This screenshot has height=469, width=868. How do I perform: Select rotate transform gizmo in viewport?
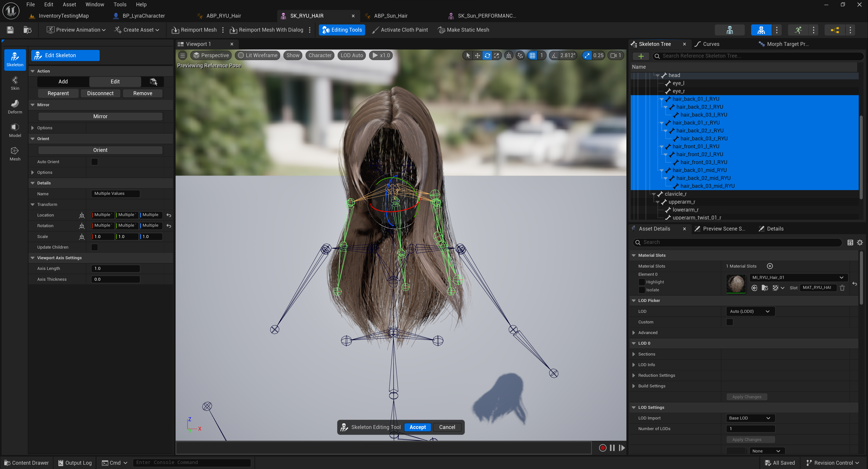(487, 56)
